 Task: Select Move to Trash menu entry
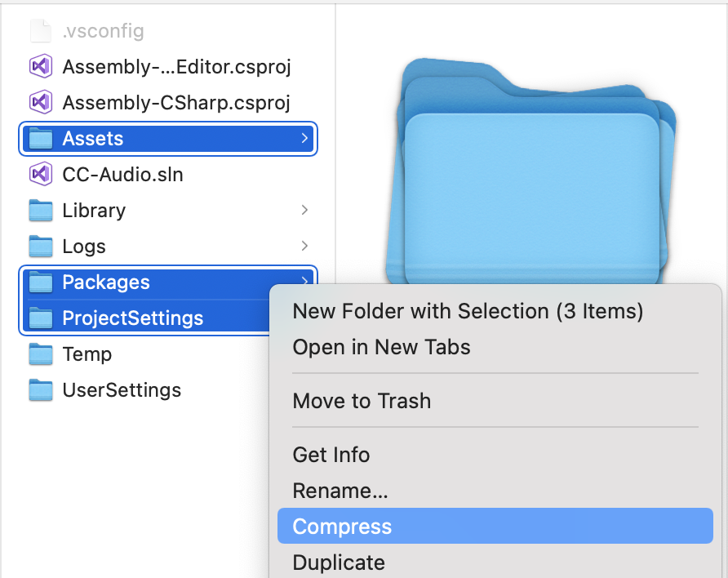point(362,401)
